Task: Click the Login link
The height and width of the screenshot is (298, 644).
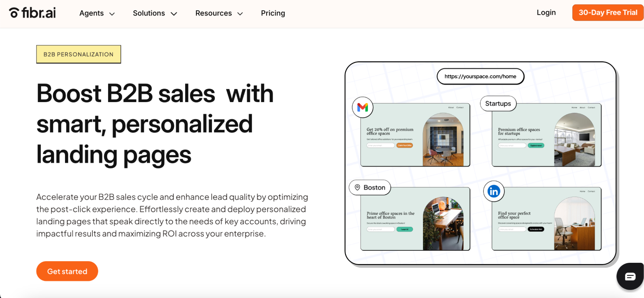Action: 546,13
